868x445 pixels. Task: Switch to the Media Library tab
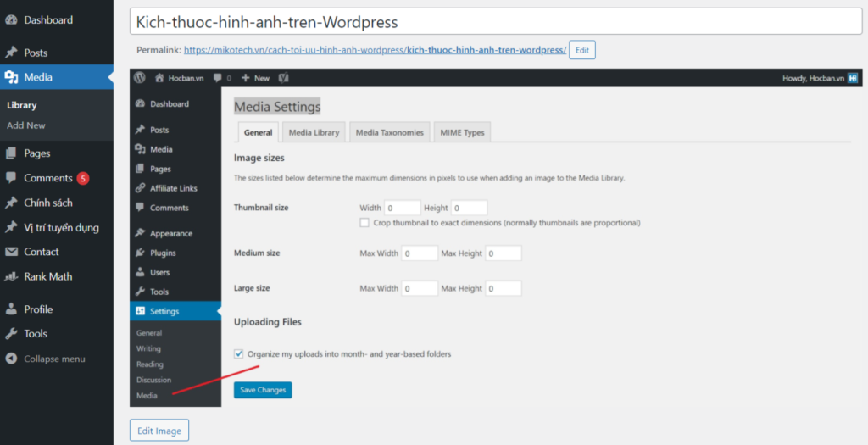click(x=314, y=132)
